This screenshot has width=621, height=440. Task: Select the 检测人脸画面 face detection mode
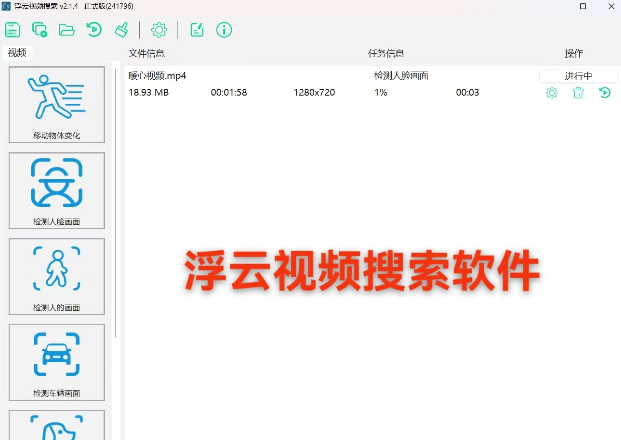57,190
